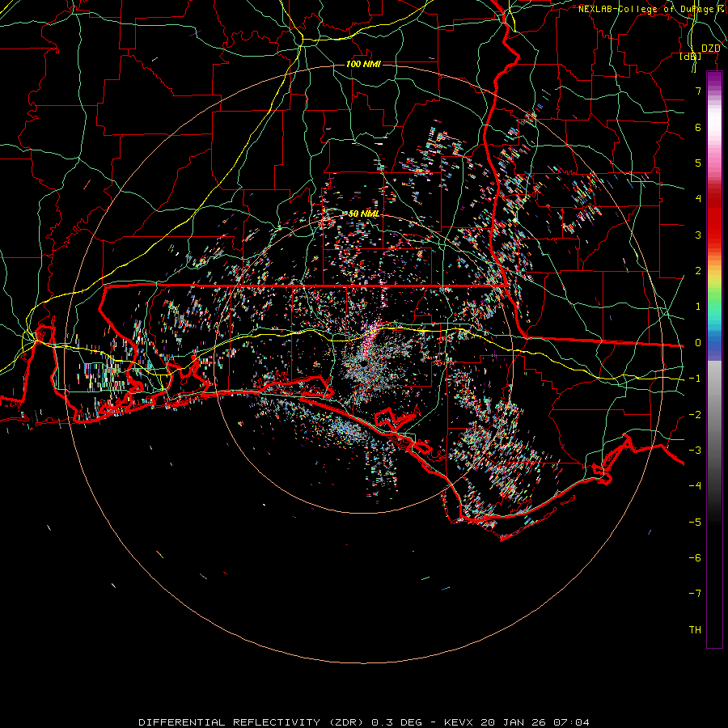Screen dimensions: 728x728
Task: Click the radar title caption at bottom
Action: [364, 722]
